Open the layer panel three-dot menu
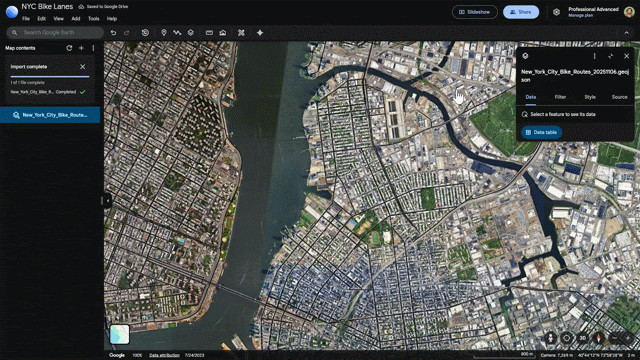Image resolution: width=640 pixels, height=360 pixels. click(x=594, y=56)
